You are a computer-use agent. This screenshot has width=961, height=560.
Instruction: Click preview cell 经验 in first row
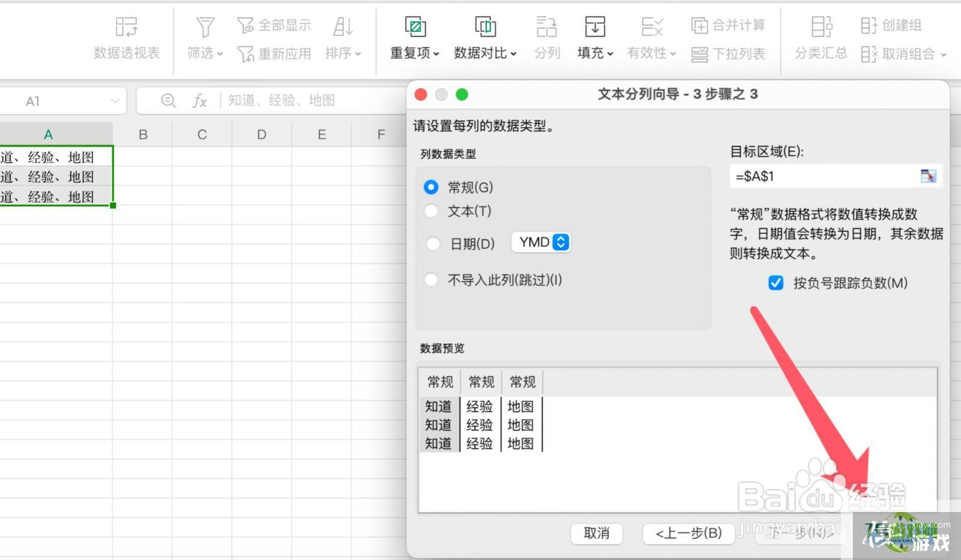point(479,407)
